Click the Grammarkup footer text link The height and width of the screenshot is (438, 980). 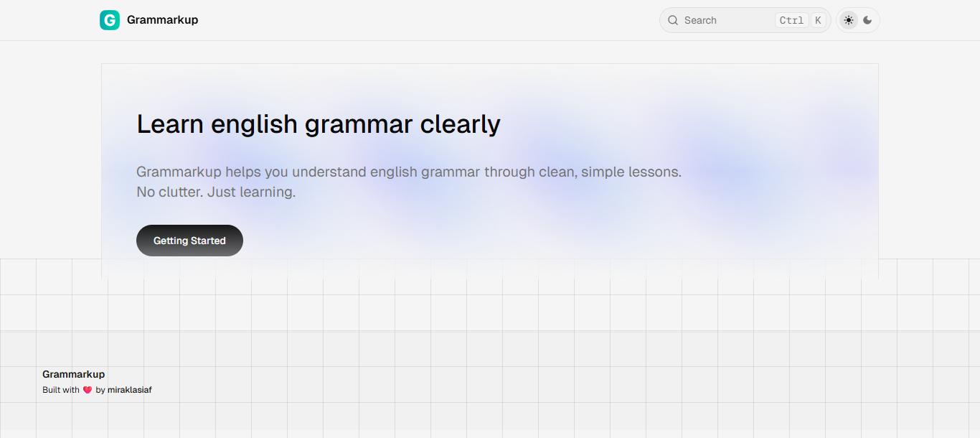click(73, 374)
